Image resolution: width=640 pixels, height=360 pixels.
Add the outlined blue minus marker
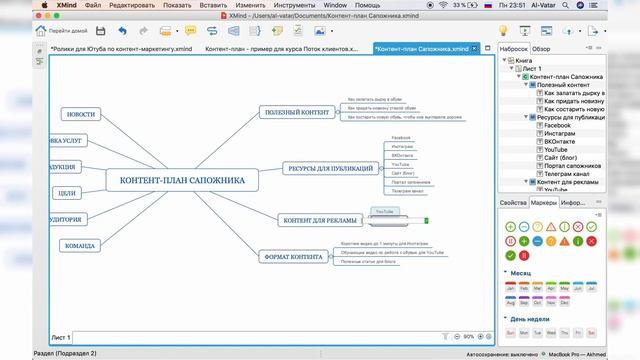pos(524,227)
